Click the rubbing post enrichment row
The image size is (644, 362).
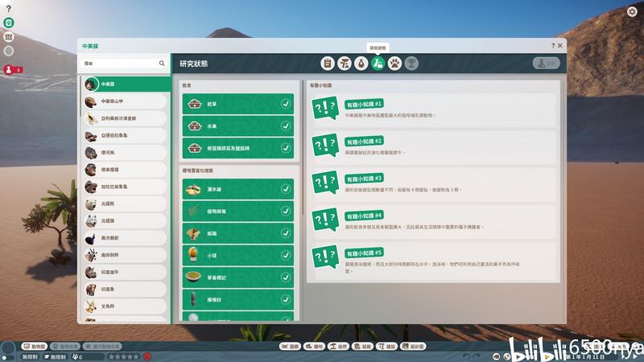238,299
